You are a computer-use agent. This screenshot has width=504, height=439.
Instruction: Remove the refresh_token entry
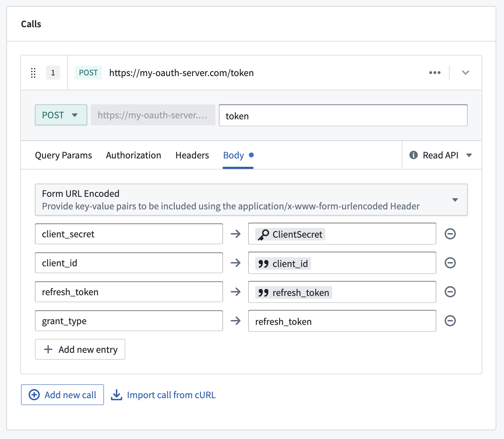click(450, 292)
